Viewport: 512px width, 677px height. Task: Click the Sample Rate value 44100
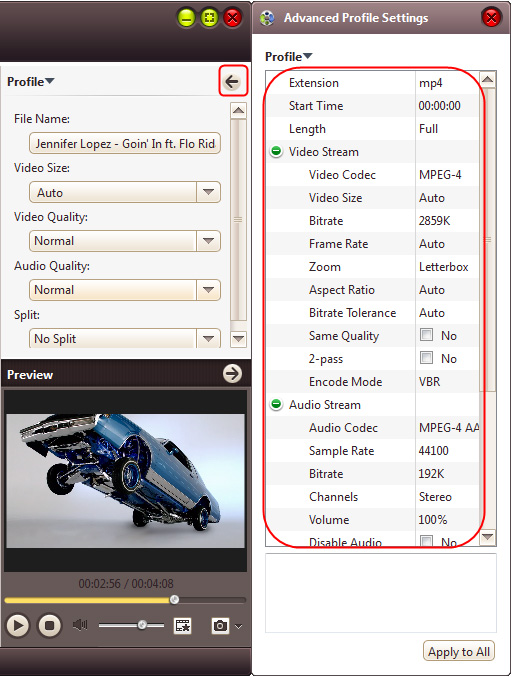(x=433, y=451)
